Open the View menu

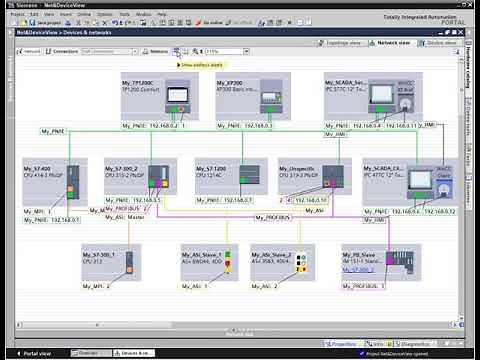coord(49,14)
